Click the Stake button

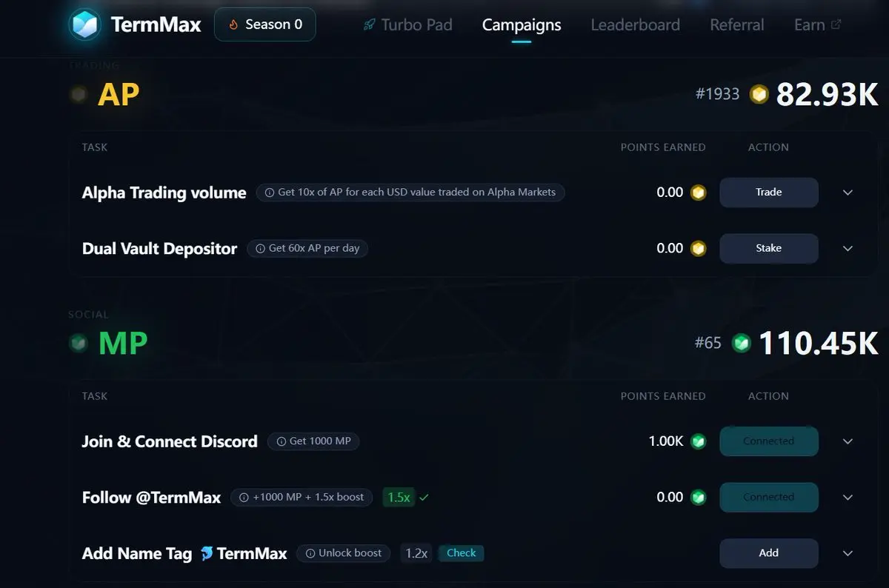tap(769, 249)
